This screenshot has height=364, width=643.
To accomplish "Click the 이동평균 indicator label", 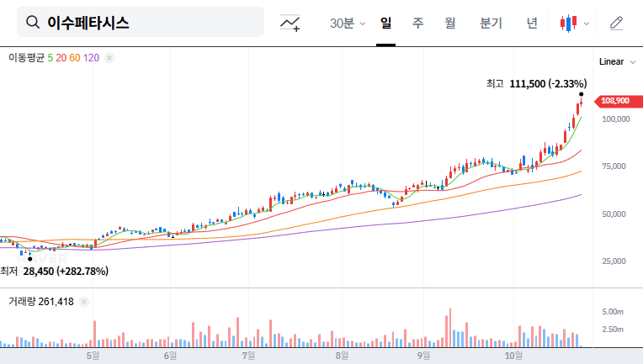I will tap(26, 58).
